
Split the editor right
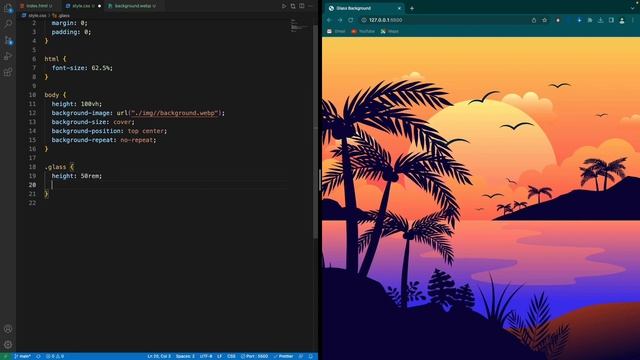302,6
